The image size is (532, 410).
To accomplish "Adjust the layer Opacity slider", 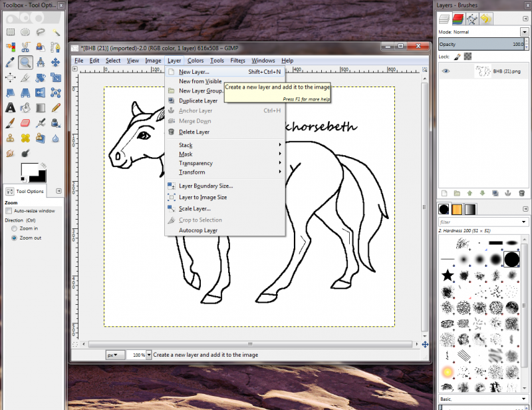I will tap(481, 44).
